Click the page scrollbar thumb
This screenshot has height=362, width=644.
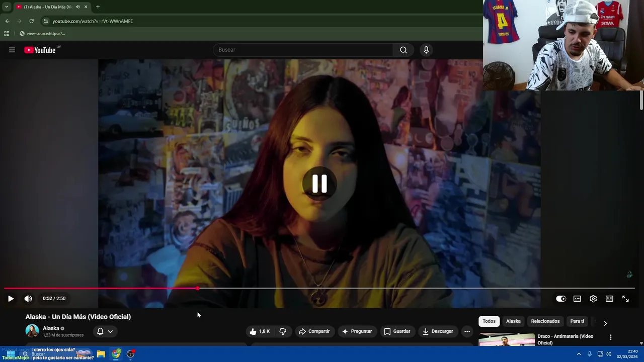pos(641,100)
